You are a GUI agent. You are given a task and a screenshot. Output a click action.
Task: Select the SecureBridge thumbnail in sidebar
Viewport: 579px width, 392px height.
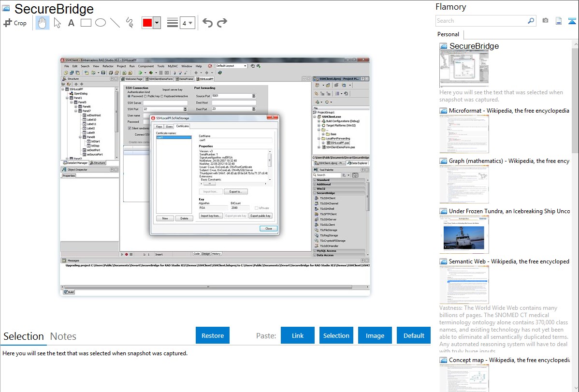pos(464,69)
